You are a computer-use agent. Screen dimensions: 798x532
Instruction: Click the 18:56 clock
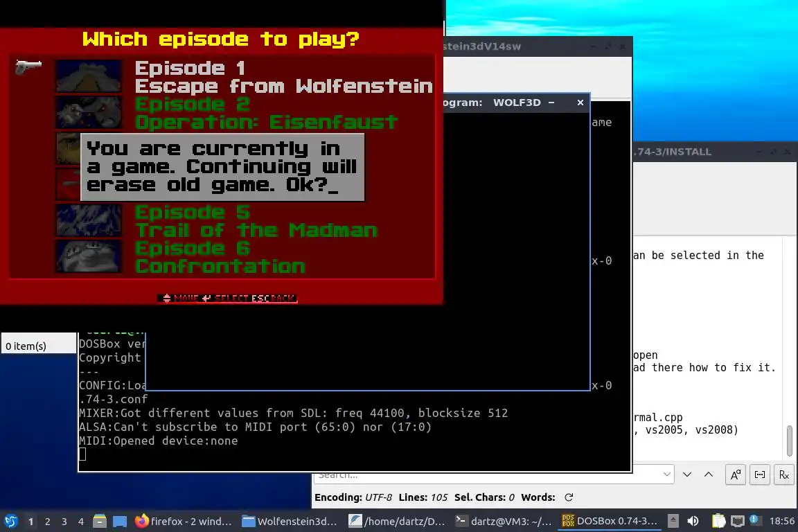[781, 521]
